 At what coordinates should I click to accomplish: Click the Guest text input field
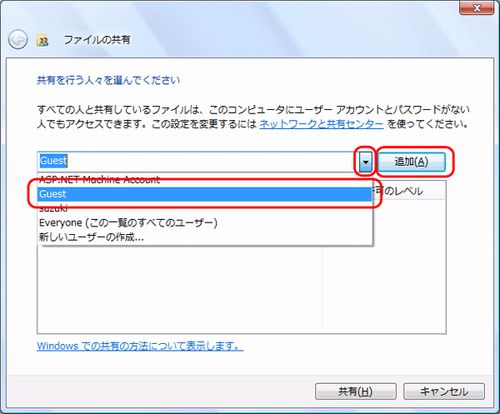click(x=198, y=162)
